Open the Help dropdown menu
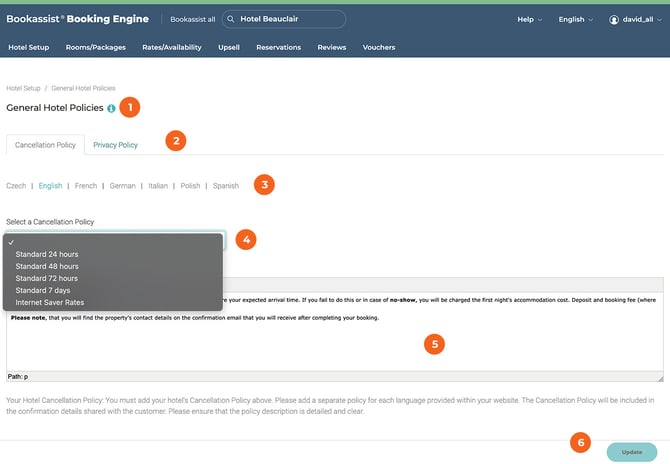The height and width of the screenshot is (464, 670). (529, 19)
